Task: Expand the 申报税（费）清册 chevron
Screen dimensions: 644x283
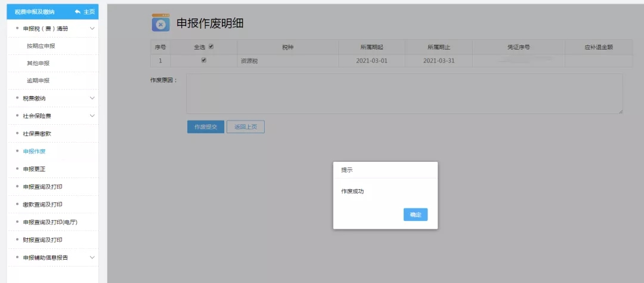Action: [x=92, y=29]
